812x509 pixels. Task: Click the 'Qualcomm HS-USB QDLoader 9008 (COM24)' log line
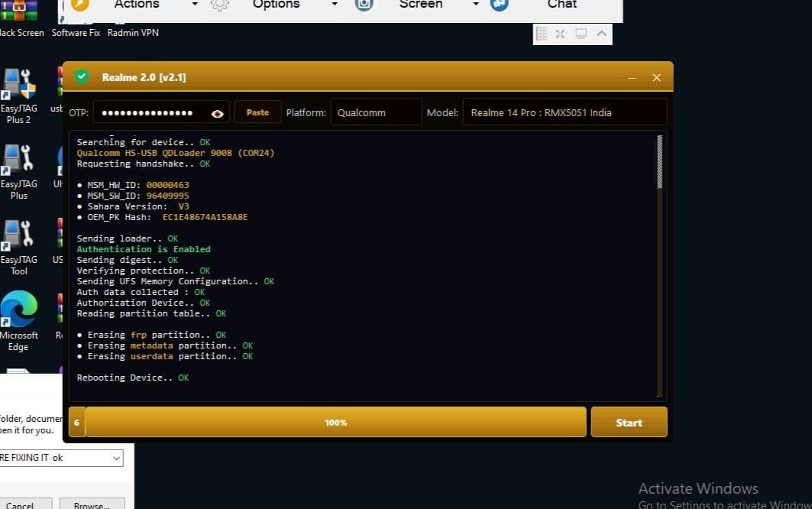click(176, 153)
